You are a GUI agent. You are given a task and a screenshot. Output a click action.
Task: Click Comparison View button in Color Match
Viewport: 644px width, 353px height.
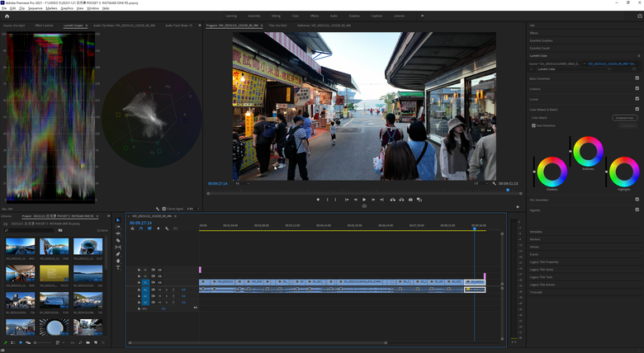[625, 118]
